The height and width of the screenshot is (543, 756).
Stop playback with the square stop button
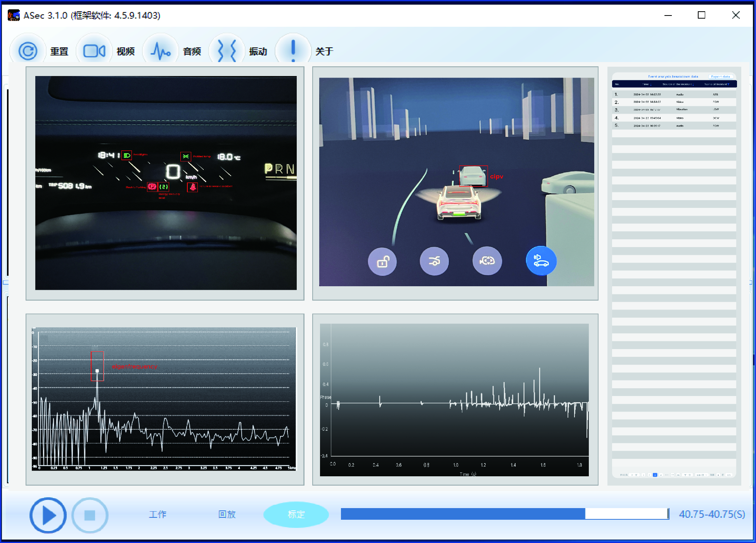coord(90,515)
